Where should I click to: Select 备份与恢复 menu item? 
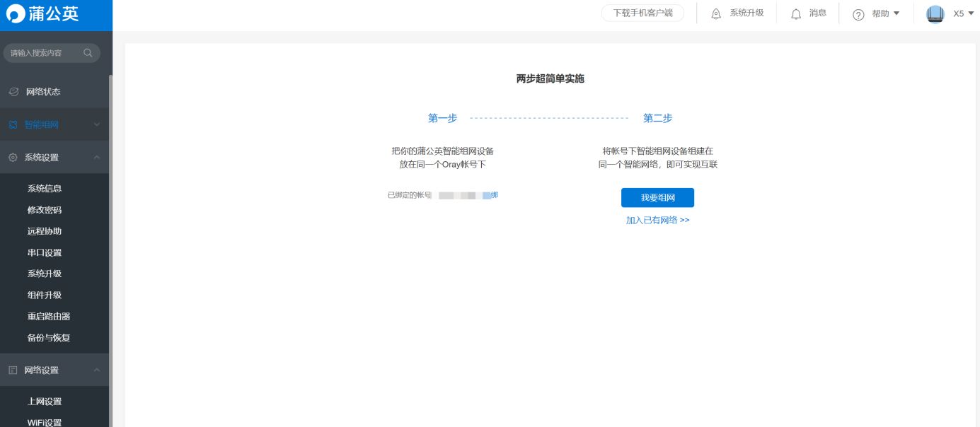pyautogui.click(x=49, y=338)
